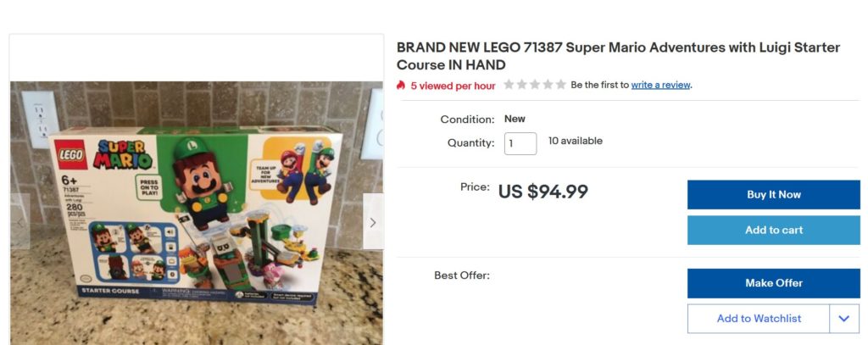Select the second rating star
The height and width of the screenshot is (345, 868).
[521, 85]
